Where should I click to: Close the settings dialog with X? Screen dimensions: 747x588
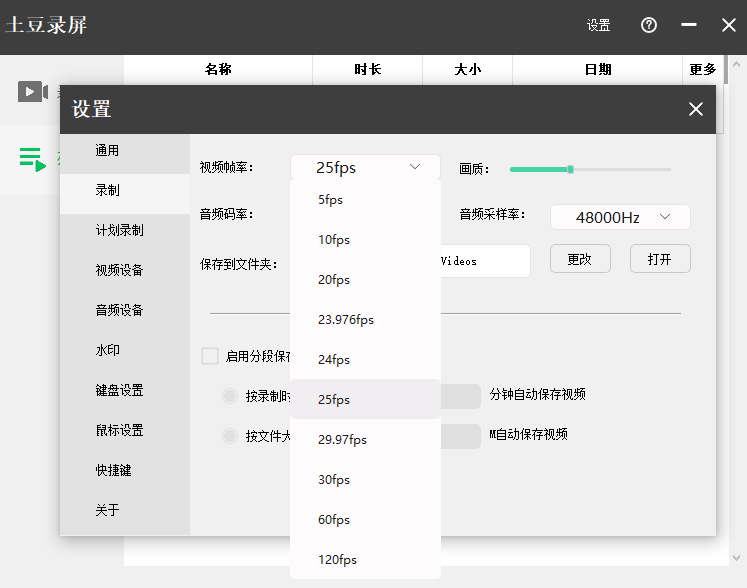click(696, 110)
